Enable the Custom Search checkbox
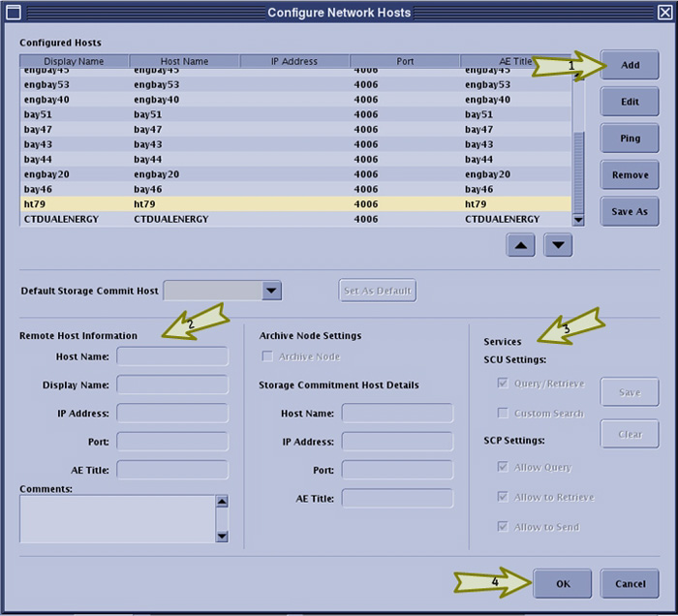This screenshot has height=616, width=678. (x=503, y=413)
